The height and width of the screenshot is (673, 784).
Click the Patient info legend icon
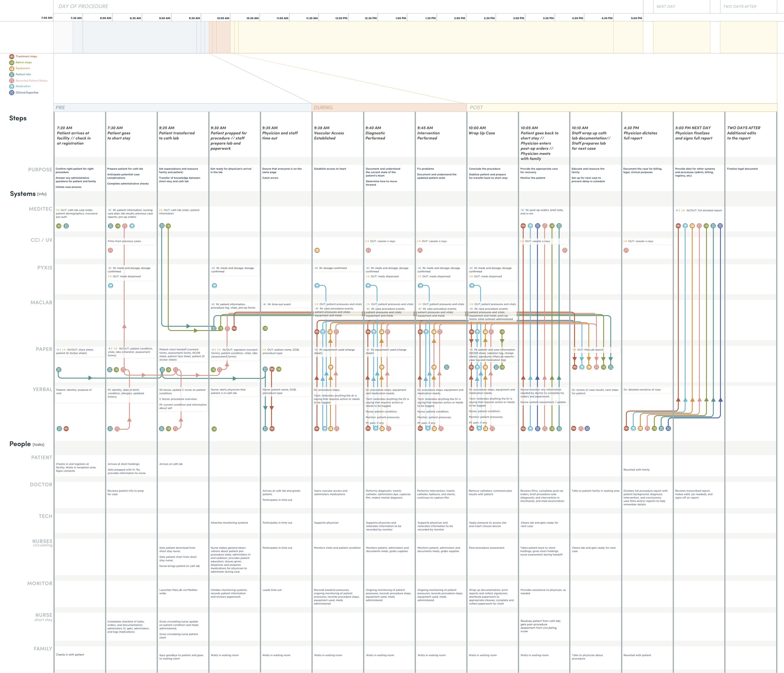[x=12, y=75]
